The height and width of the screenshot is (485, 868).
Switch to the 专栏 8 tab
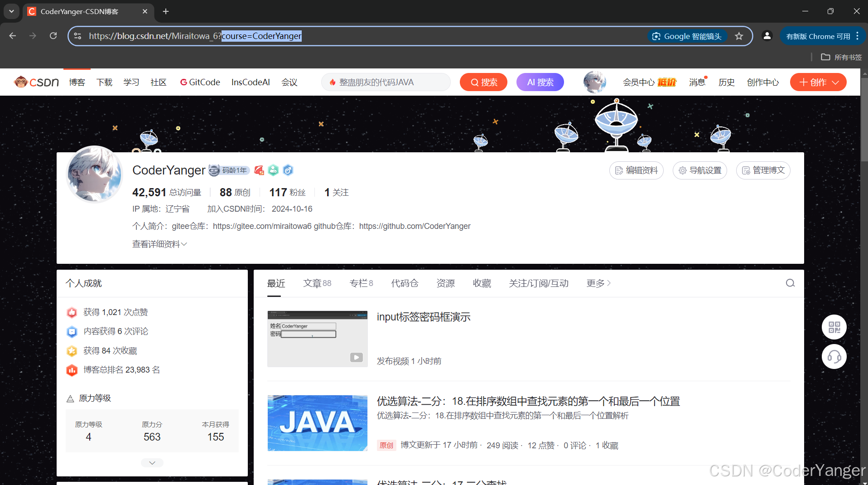pyautogui.click(x=361, y=283)
